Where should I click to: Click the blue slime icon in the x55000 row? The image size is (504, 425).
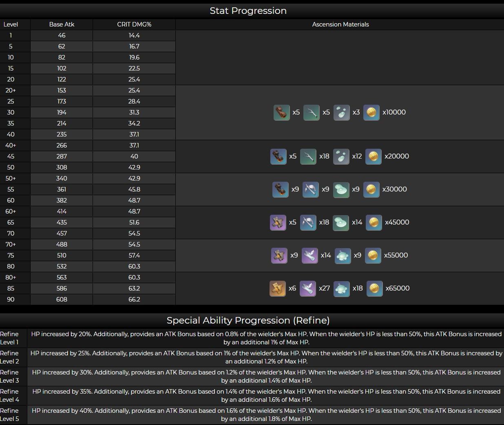pyautogui.click(x=343, y=255)
